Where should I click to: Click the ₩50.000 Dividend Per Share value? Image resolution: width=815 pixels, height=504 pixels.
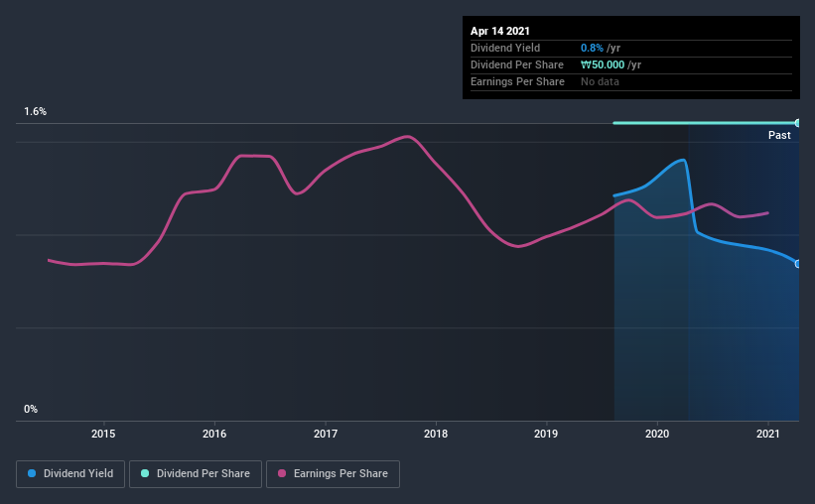click(603, 64)
